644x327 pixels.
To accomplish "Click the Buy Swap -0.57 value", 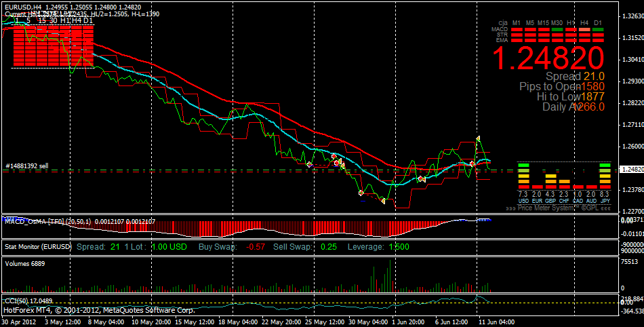I will 256,247.
